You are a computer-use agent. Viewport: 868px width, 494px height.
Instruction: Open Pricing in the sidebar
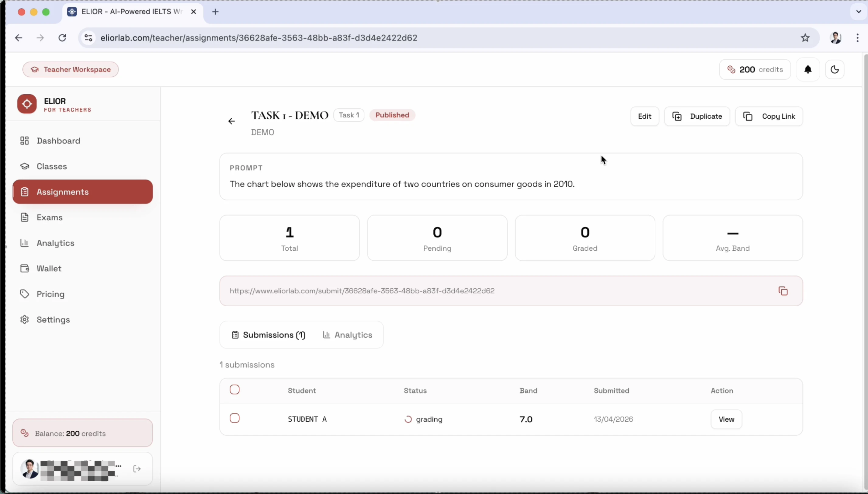[x=50, y=294]
